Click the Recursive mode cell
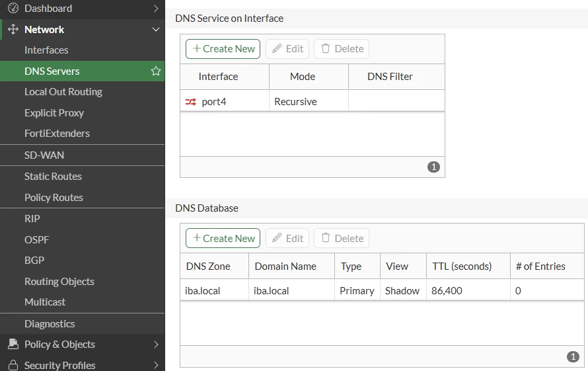The width and height of the screenshot is (588, 371). coord(309,101)
